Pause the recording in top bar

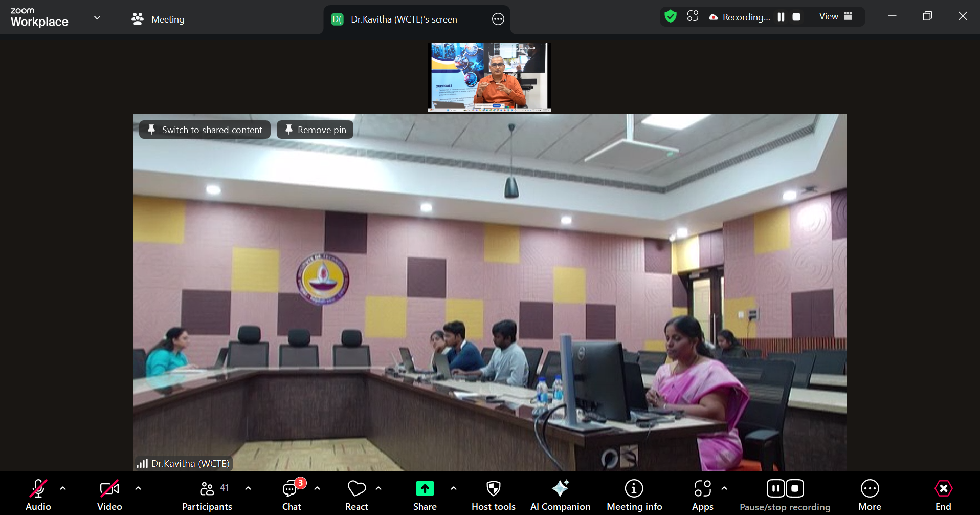coord(781,17)
